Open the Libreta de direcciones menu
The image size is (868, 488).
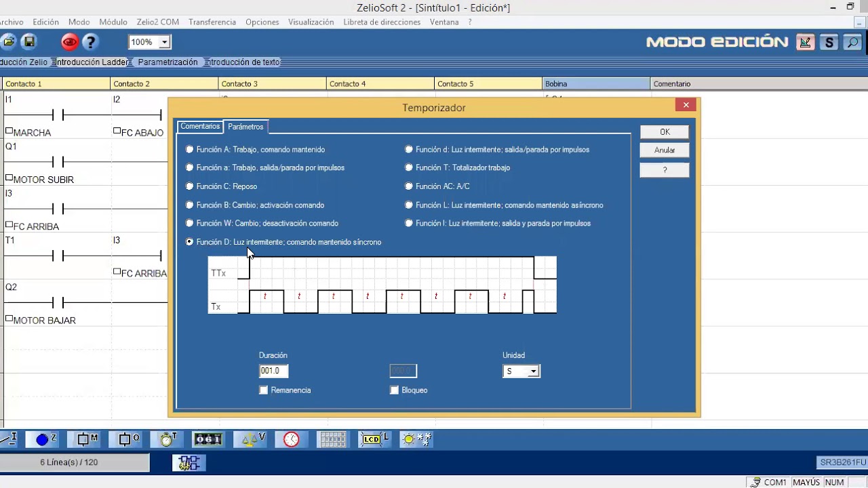[382, 22]
